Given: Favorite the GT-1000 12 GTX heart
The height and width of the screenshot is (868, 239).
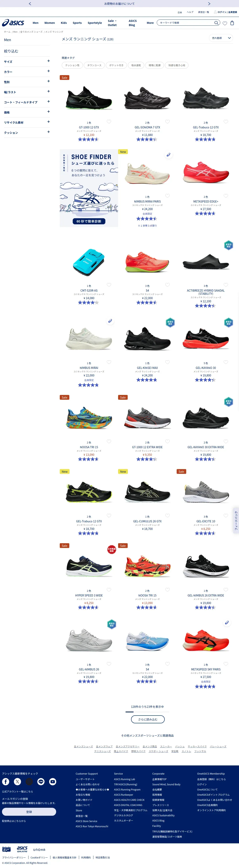Looking at the screenshot, I should click(109, 122).
